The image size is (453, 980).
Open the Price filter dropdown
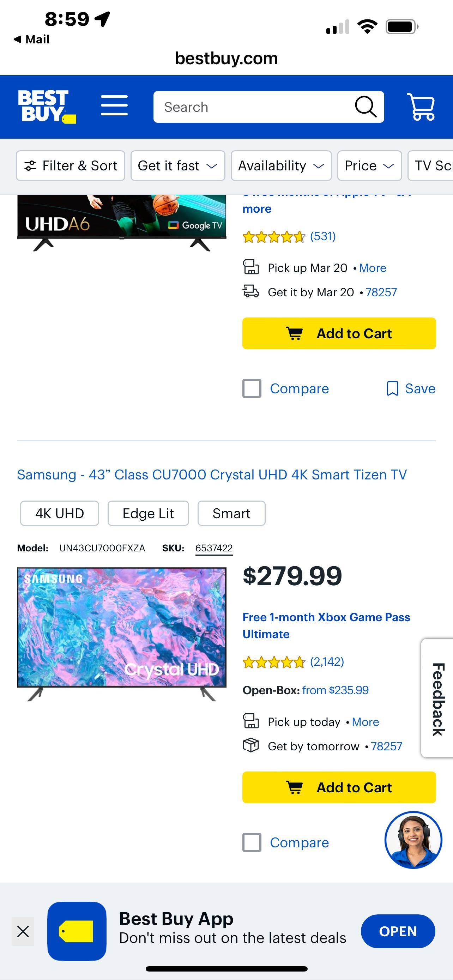point(369,166)
